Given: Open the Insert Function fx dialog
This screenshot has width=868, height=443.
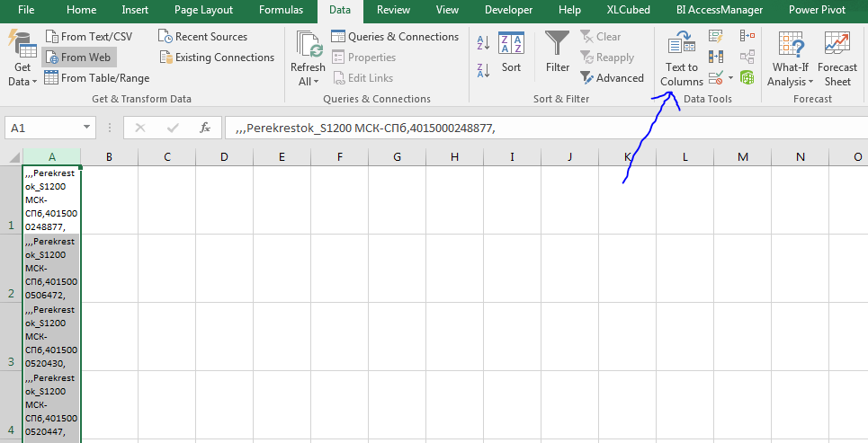Looking at the screenshot, I should point(205,128).
